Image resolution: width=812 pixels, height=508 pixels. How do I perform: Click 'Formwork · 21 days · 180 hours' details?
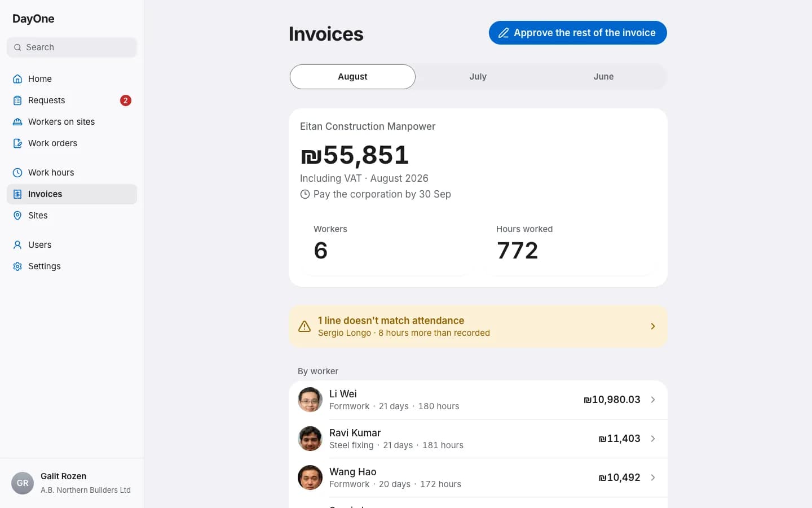pyautogui.click(x=394, y=406)
